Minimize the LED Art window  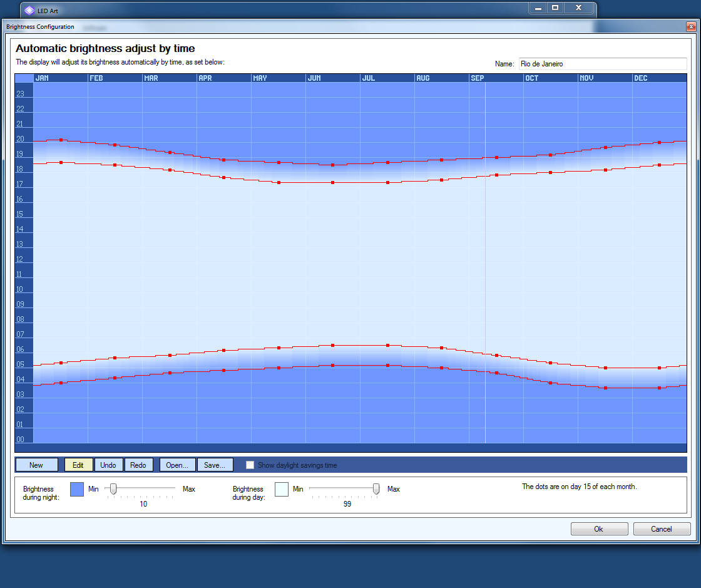pos(537,8)
